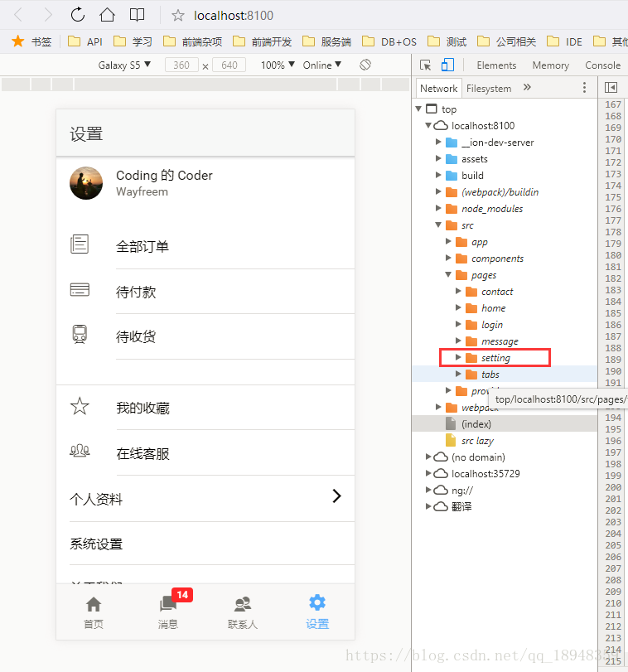Expand the __ion-dev-server folder
The image size is (628, 672).
tap(438, 142)
